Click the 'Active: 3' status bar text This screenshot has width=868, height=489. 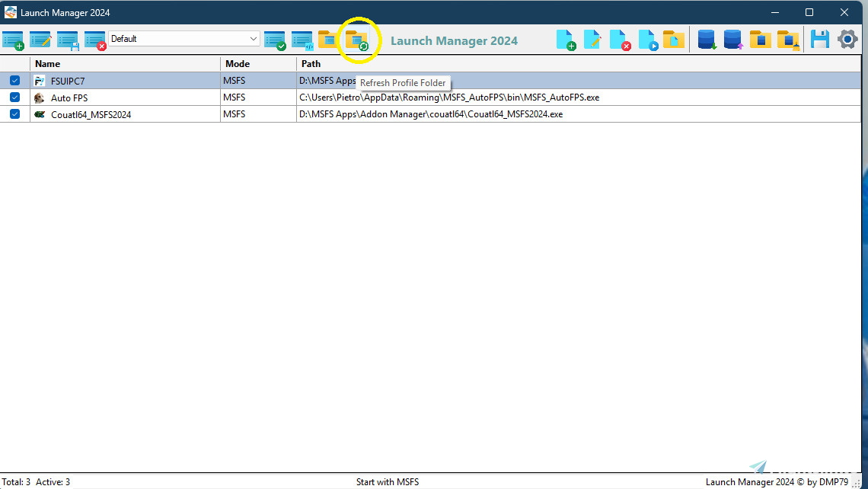coord(53,482)
